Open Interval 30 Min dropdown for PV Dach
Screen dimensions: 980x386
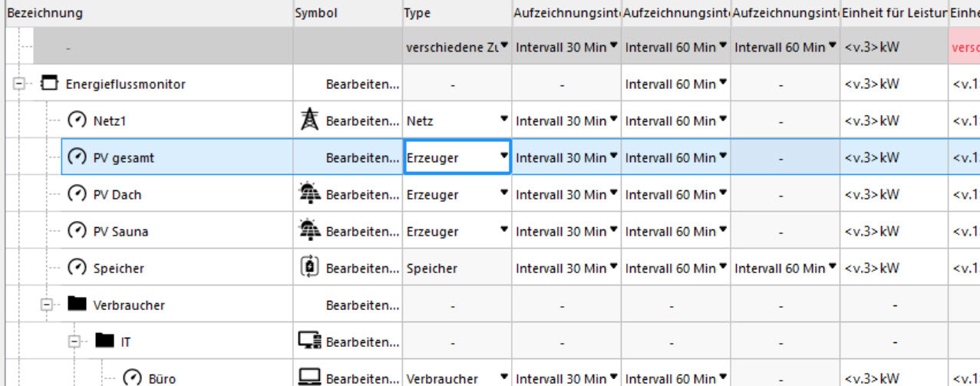tap(612, 194)
